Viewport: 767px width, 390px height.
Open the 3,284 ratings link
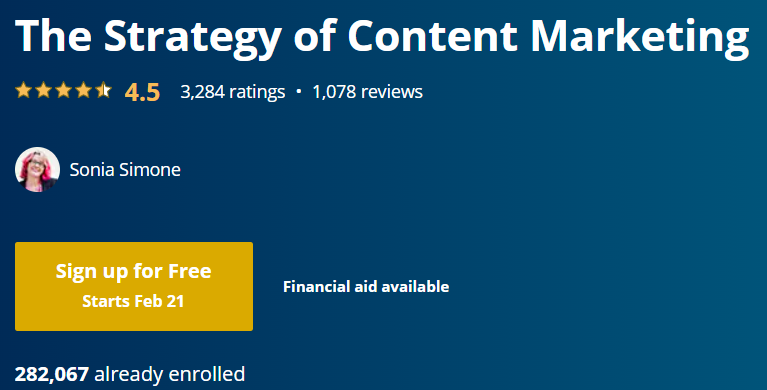point(232,92)
